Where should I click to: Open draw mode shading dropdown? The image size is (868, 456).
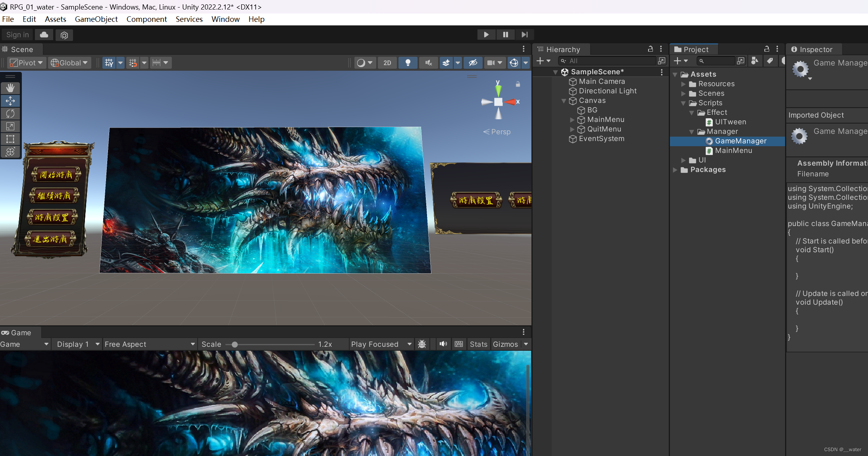[365, 63]
